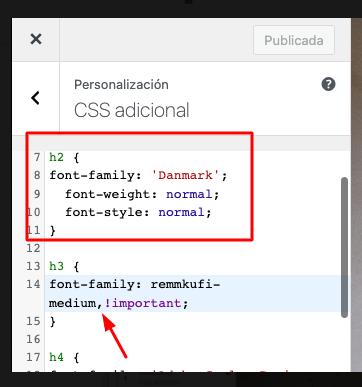Click the h3 selector on line 13

click(x=56, y=266)
